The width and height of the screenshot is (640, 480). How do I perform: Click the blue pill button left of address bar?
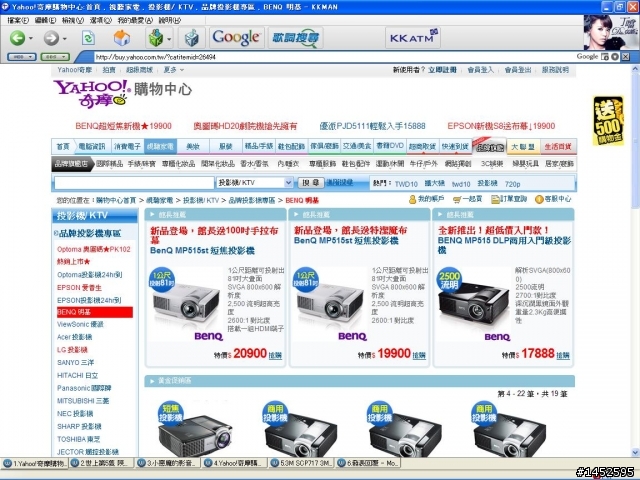[22, 57]
